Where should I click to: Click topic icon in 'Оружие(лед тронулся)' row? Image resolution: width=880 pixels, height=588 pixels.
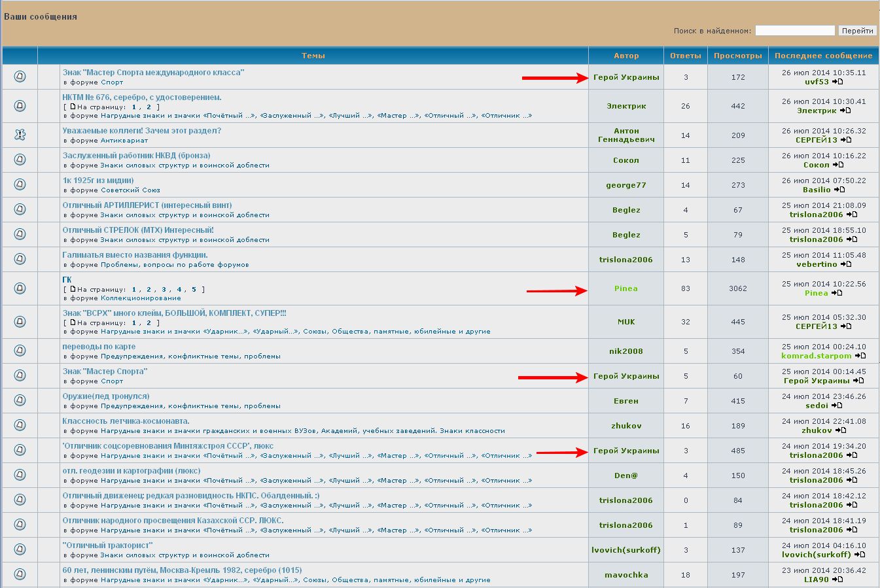(x=20, y=400)
